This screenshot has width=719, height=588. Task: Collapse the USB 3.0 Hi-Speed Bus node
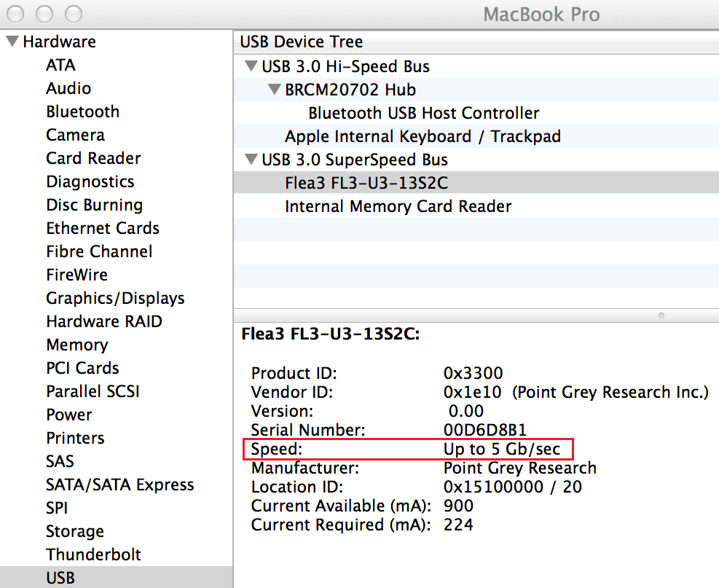pyautogui.click(x=251, y=66)
